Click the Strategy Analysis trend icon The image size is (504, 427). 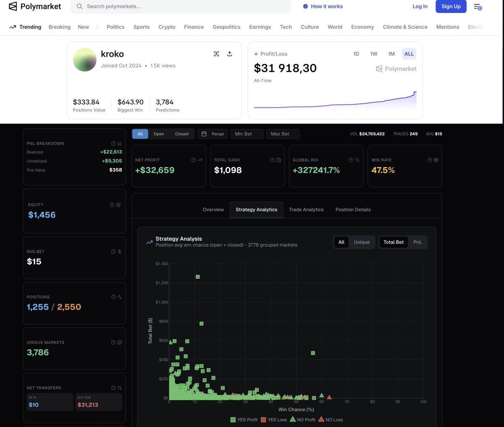point(149,242)
